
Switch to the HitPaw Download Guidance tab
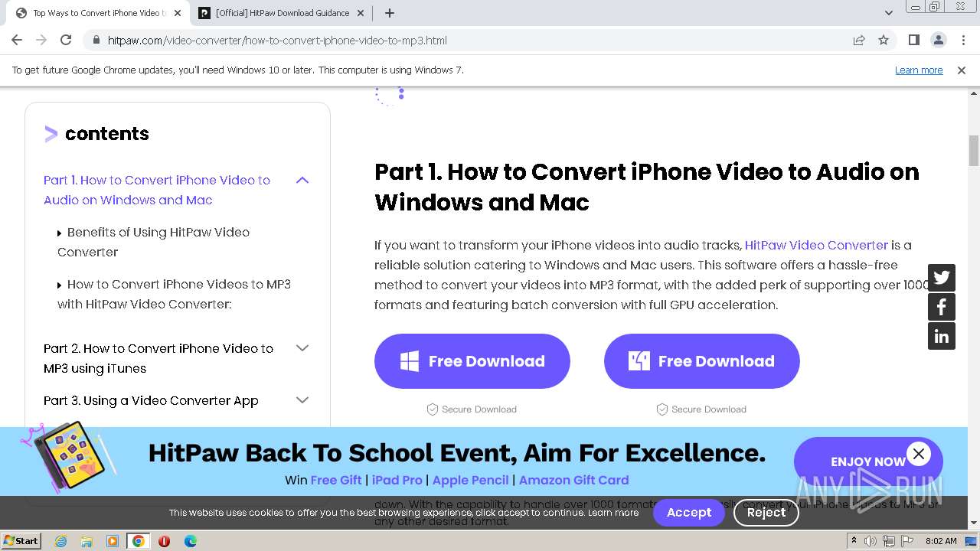click(282, 13)
